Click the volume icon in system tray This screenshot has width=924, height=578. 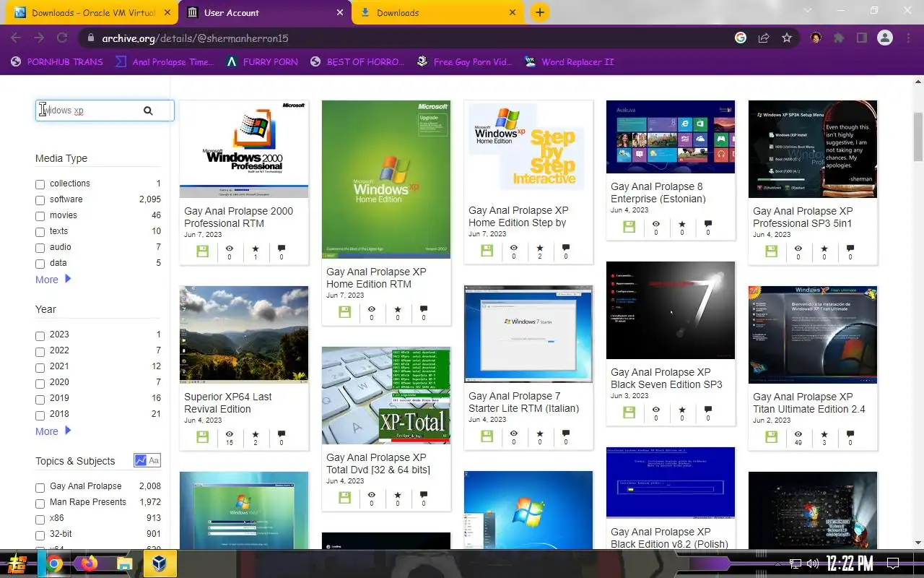pos(813,564)
